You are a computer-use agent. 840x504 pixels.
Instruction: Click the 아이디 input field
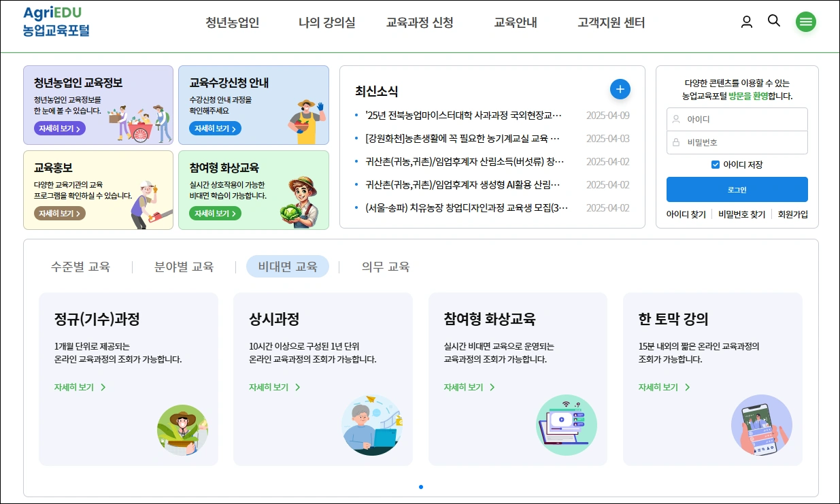[737, 119]
